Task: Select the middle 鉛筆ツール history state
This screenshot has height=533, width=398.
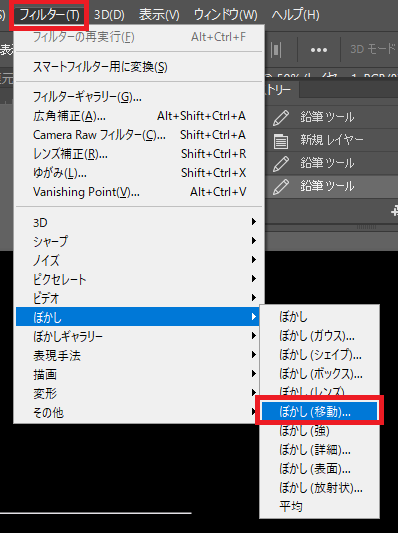Action: click(x=331, y=163)
